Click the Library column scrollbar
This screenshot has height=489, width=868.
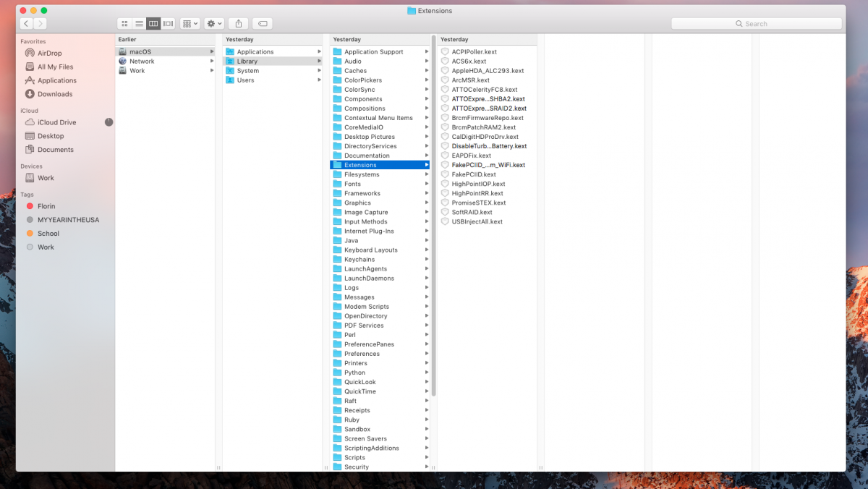pyautogui.click(x=434, y=217)
